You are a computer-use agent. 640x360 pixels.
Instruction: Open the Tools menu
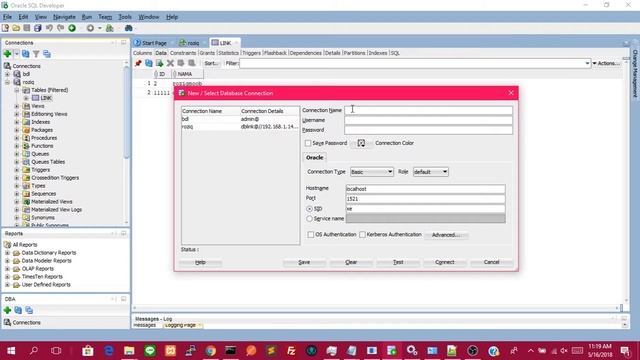125,17
